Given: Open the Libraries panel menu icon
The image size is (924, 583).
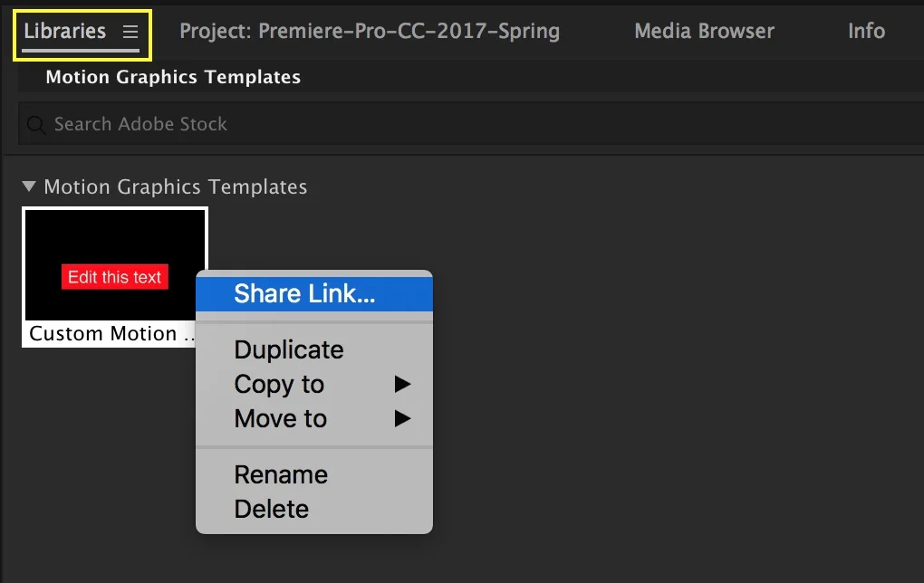Looking at the screenshot, I should coord(130,32).
